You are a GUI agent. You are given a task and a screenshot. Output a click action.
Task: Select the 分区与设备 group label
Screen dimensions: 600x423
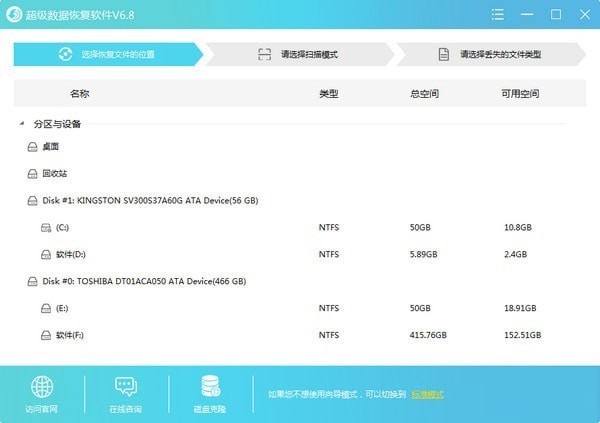(57, 124)
